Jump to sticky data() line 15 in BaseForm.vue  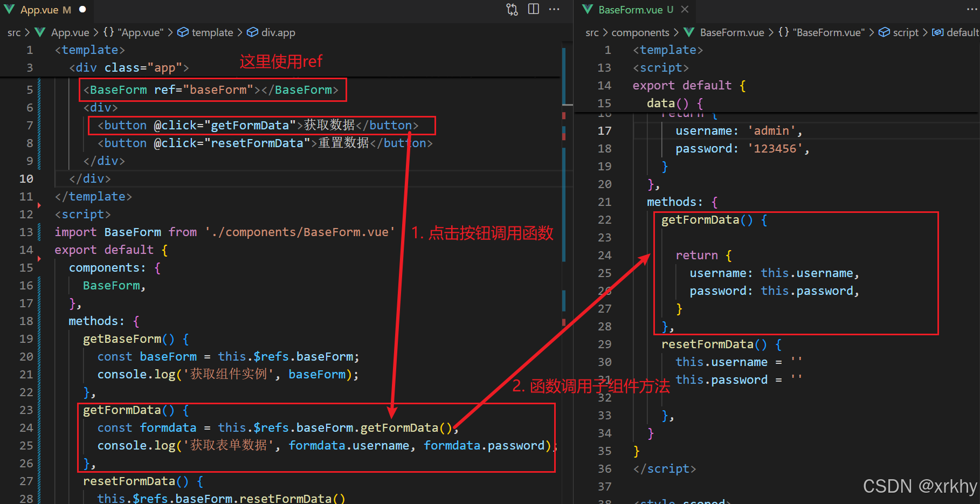pos(675,103)
